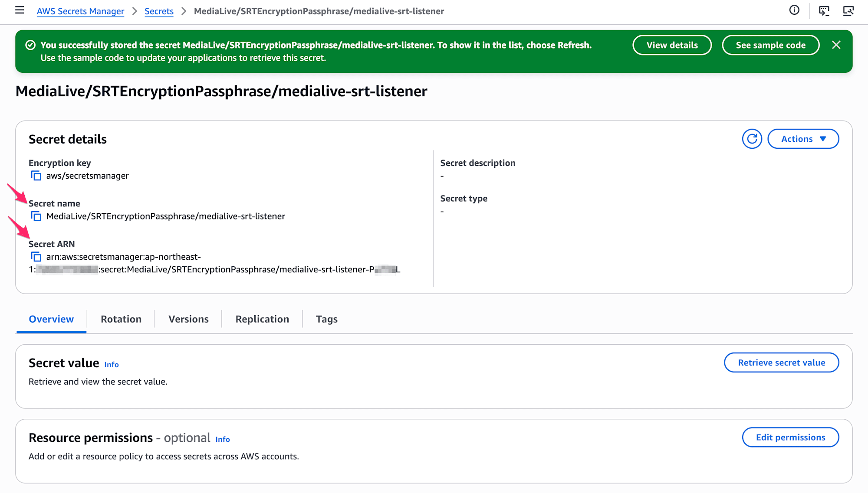This screenshot has height=493, width=868.
Task: Click the Secret type label
Action: 464,199
